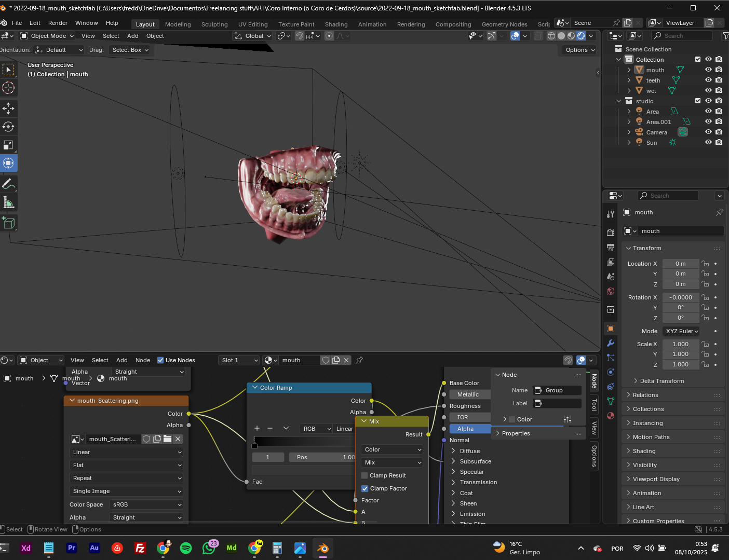Click the Options button in the viewport header
729x560 pixels.
pyautogui.click(x=579, y=50)
